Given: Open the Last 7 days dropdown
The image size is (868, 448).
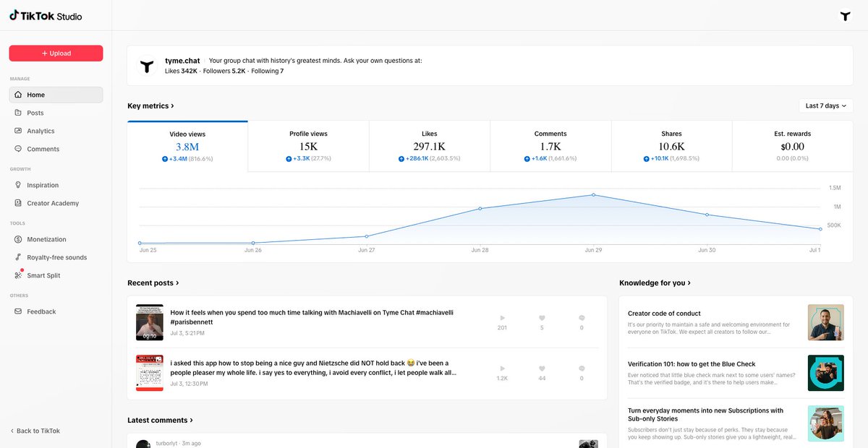Looking at the screenshot, I should 826,105.
